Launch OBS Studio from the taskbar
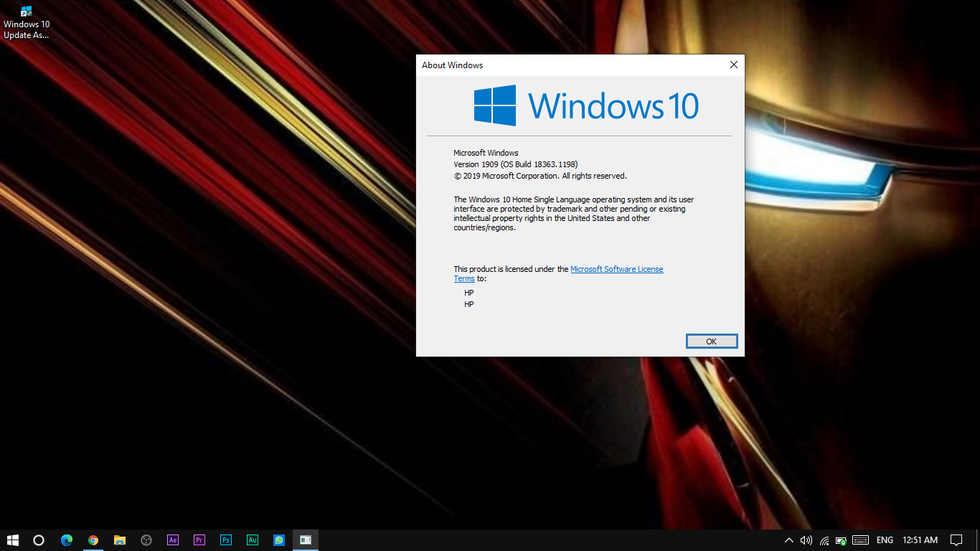 click(x=146, y=540)
